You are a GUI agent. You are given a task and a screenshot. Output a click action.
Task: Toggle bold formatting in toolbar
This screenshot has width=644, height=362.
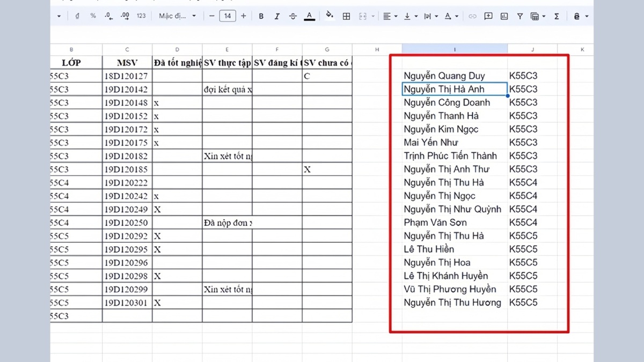pyautogui.click(x=261, y=16)
